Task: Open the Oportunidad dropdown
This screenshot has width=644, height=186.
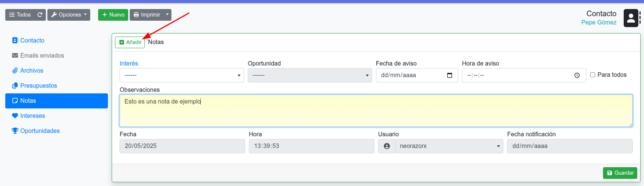Action: click(310, 75)
